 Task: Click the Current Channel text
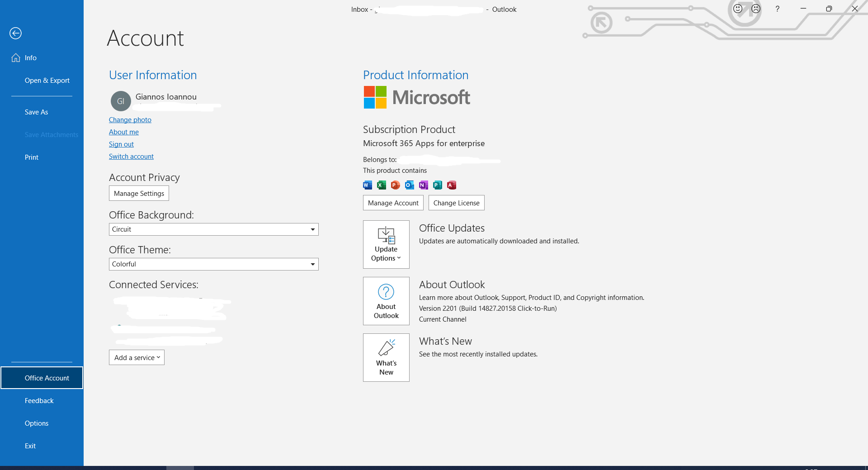[443, 319]
